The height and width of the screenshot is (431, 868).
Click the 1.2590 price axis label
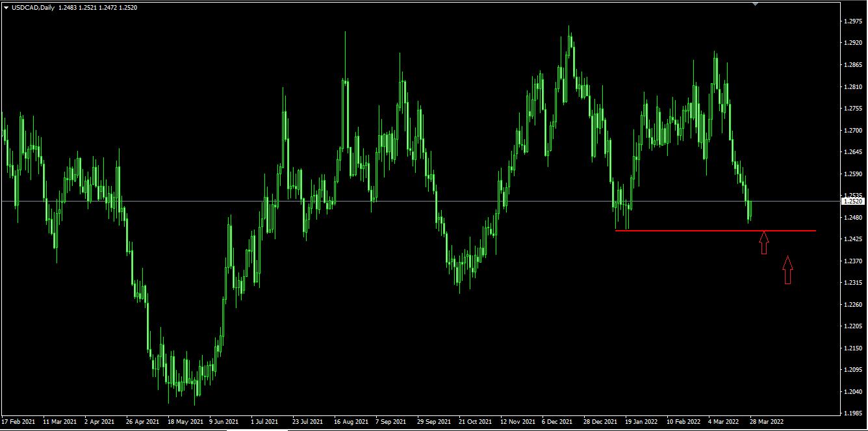[x=852, y=174]
